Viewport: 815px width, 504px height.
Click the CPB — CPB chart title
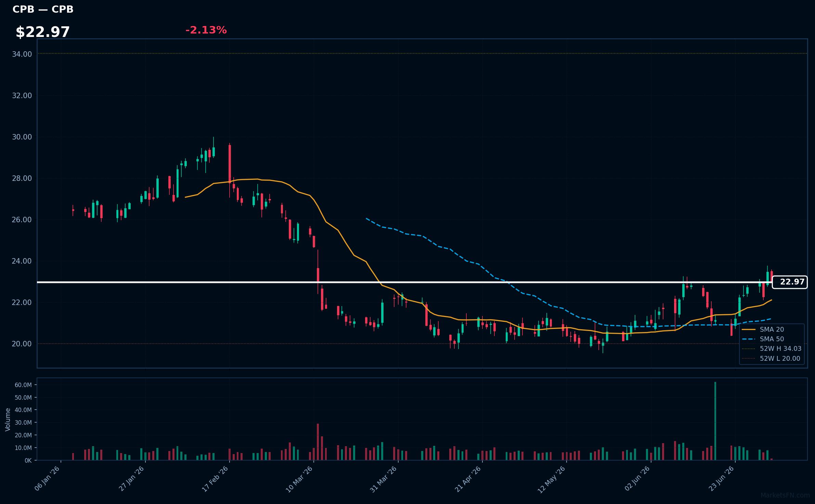[x=43, y=9]
